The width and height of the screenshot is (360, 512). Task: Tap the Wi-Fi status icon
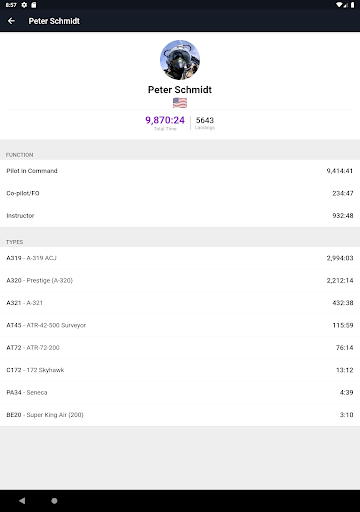[x=339, y=5]
